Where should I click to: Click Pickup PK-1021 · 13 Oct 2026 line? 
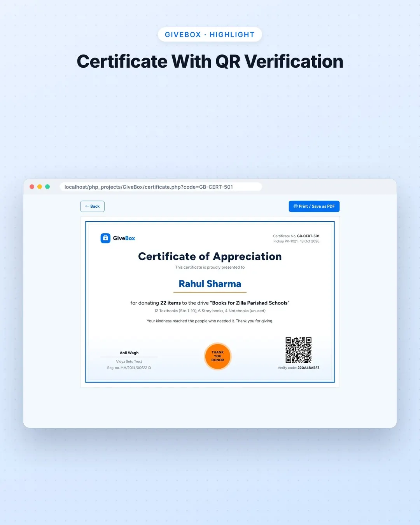296,241
